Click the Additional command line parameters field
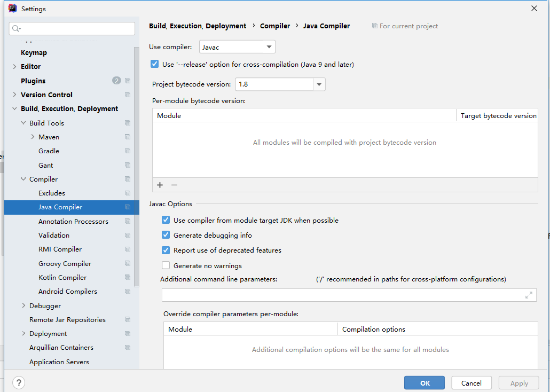Viewport: 550px width, 392px height. 342,295
